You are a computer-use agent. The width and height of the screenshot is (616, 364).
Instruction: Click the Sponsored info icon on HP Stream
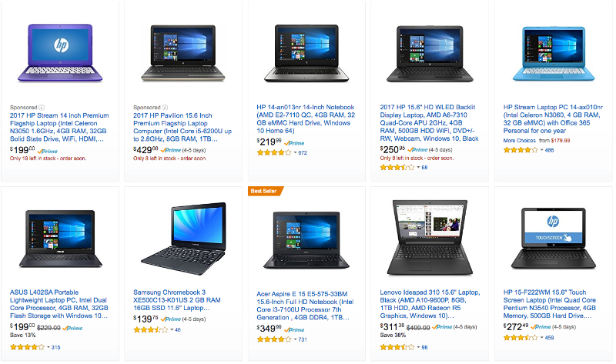coord(42,108)
